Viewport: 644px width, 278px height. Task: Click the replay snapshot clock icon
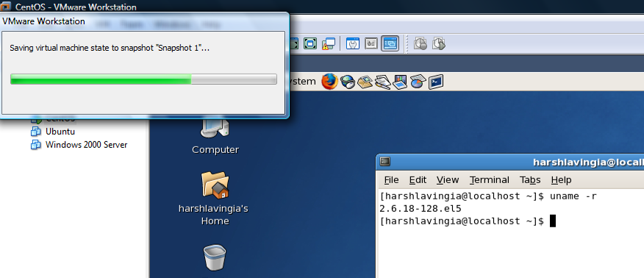tap(439, 43)
